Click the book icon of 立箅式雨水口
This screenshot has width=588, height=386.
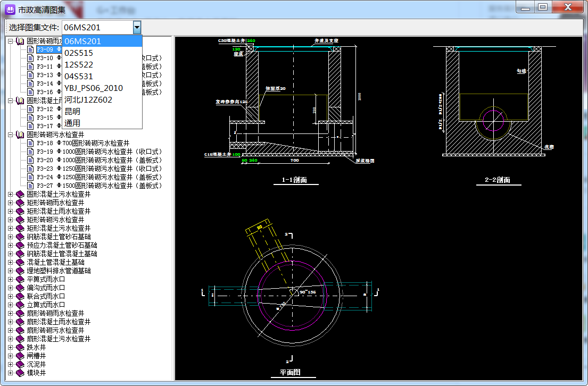click(x=20, y=305)
